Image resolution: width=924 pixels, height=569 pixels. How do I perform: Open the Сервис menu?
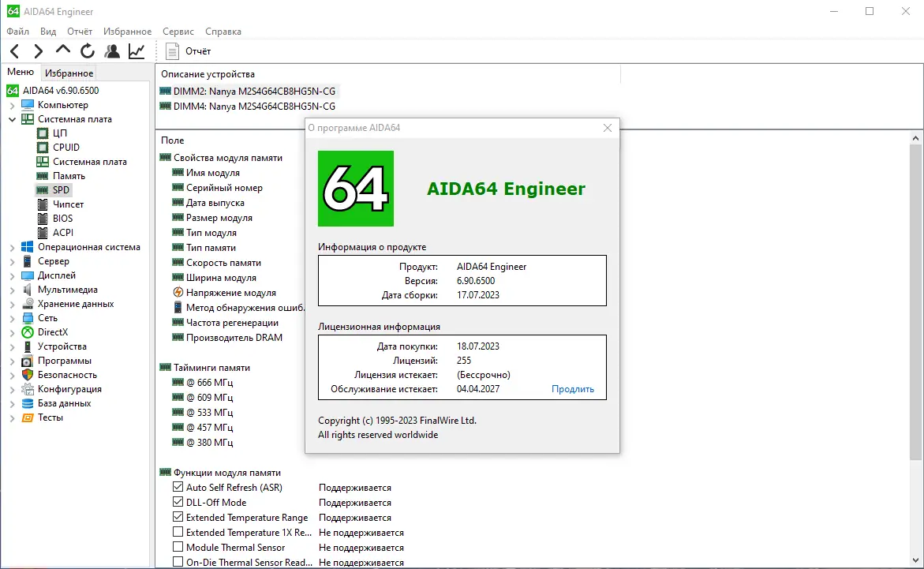(178, 32)
